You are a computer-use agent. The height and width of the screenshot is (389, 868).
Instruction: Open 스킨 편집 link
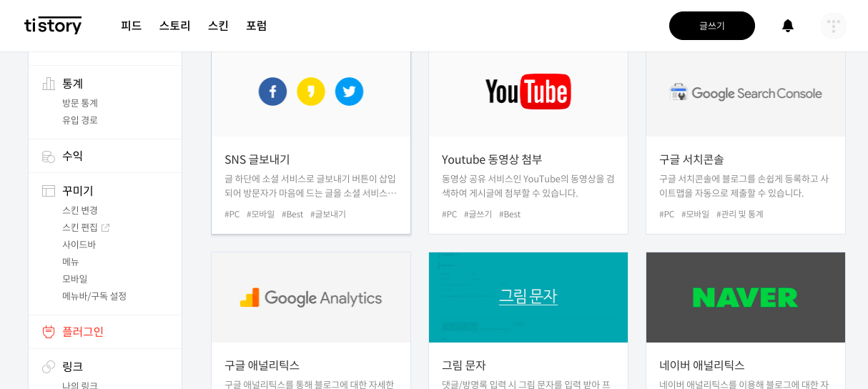click(80, 227)
